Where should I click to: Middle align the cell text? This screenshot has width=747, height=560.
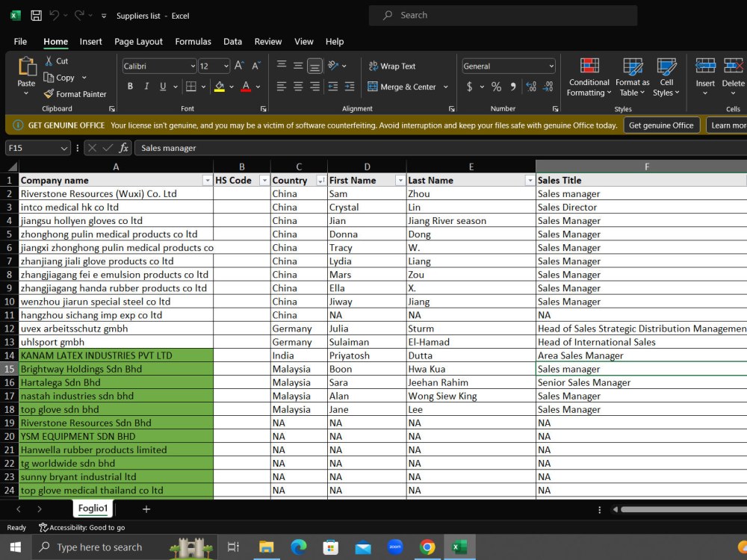(298, 65)
